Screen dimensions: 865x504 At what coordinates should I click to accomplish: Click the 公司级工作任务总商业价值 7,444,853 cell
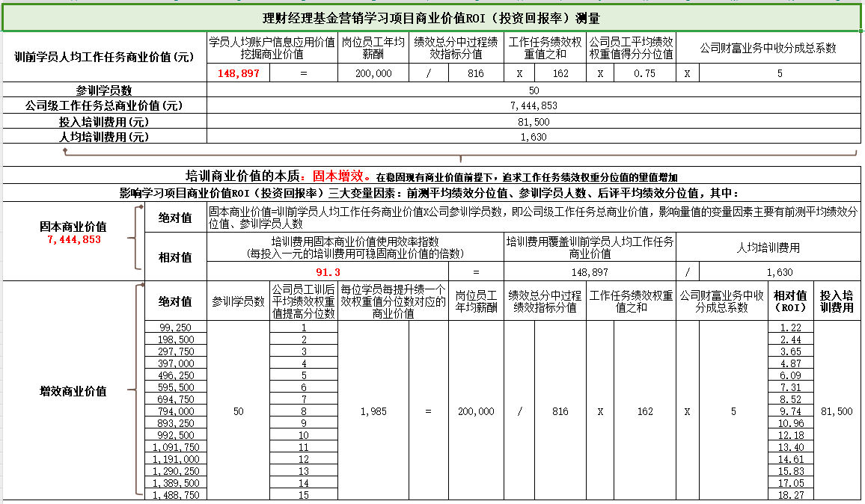(534, 105)
